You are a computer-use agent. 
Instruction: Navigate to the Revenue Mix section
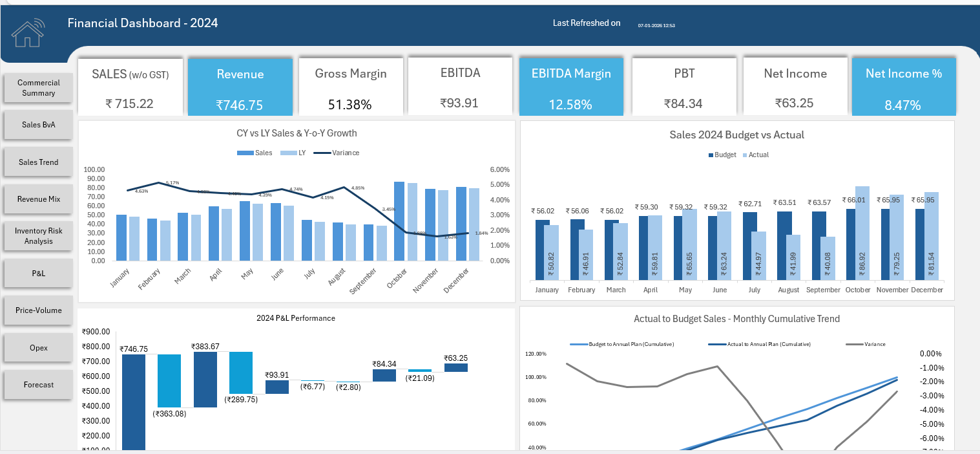point(37,199)
